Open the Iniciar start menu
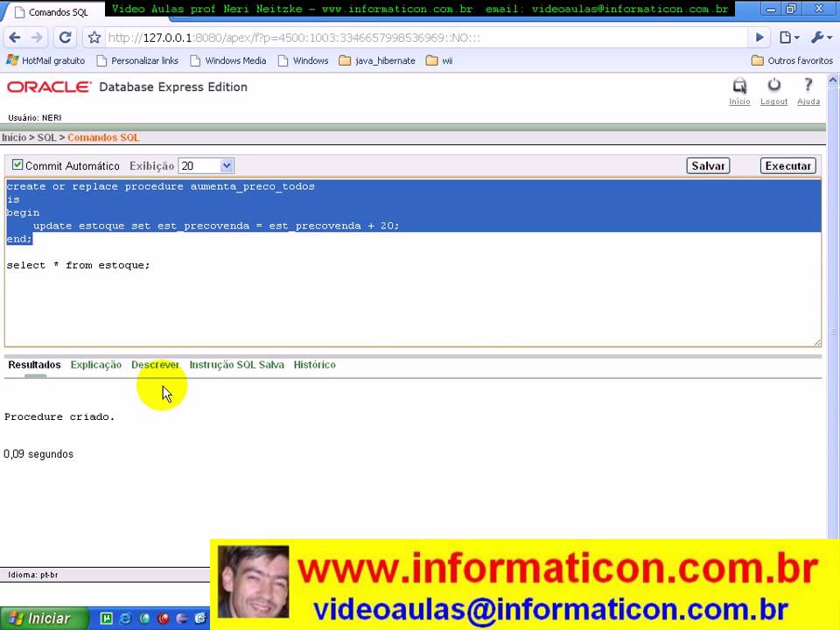The width and height of the screenshot is (840, 630). pyautogui.click(x=44, y=619)
